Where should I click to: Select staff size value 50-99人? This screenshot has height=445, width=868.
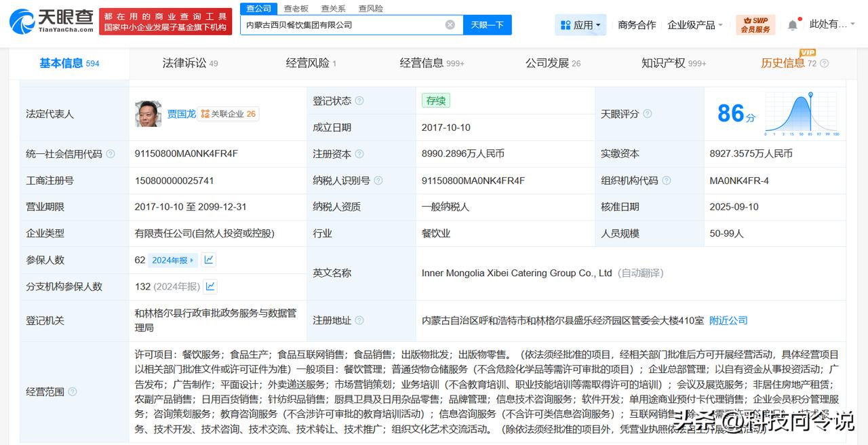727,233
